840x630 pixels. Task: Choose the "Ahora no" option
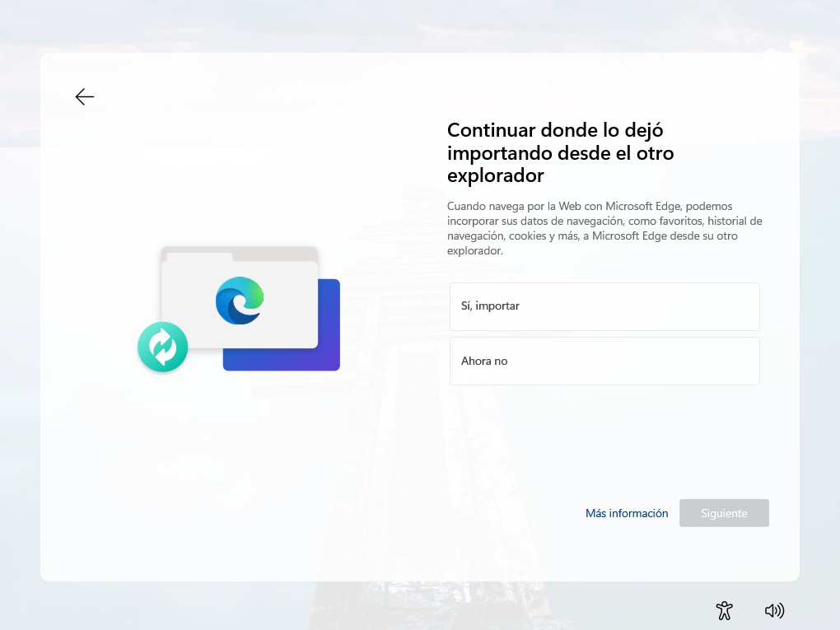(604, 361)
